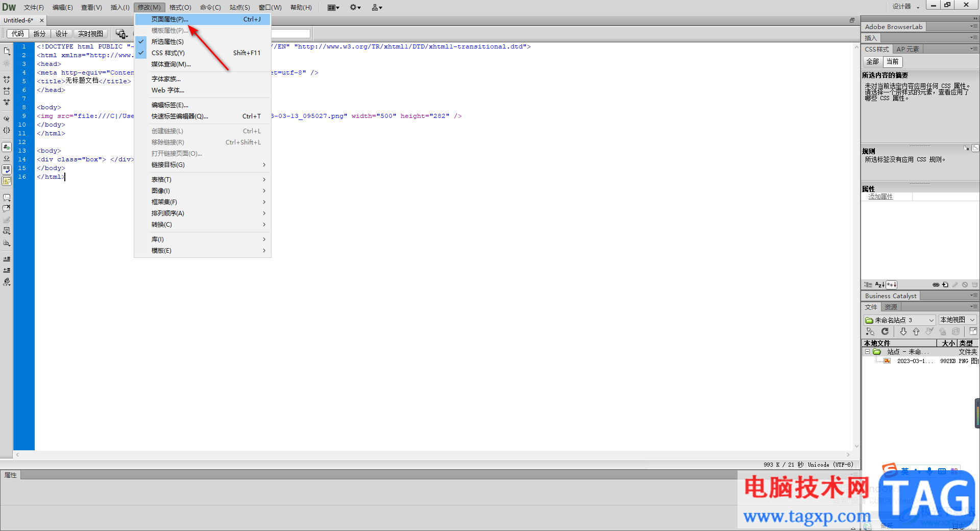
Task: Click the 实时视图 button
Action: [90, 34]
